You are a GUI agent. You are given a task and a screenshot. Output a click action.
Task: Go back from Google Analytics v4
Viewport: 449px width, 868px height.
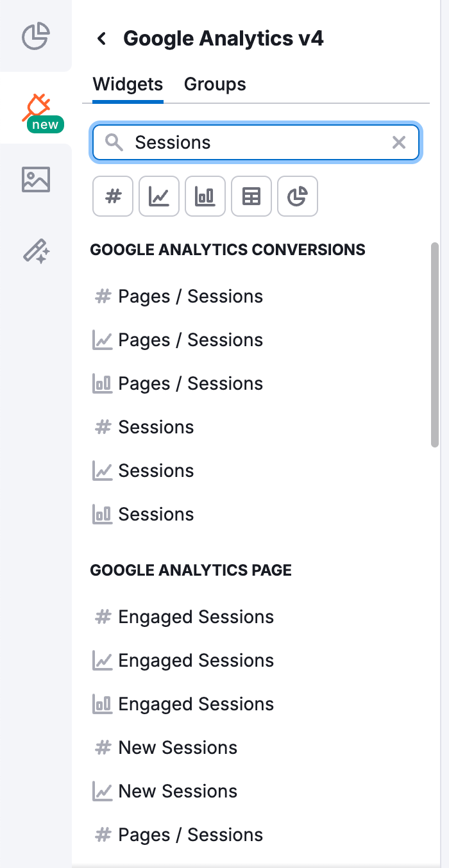[101, 38]
